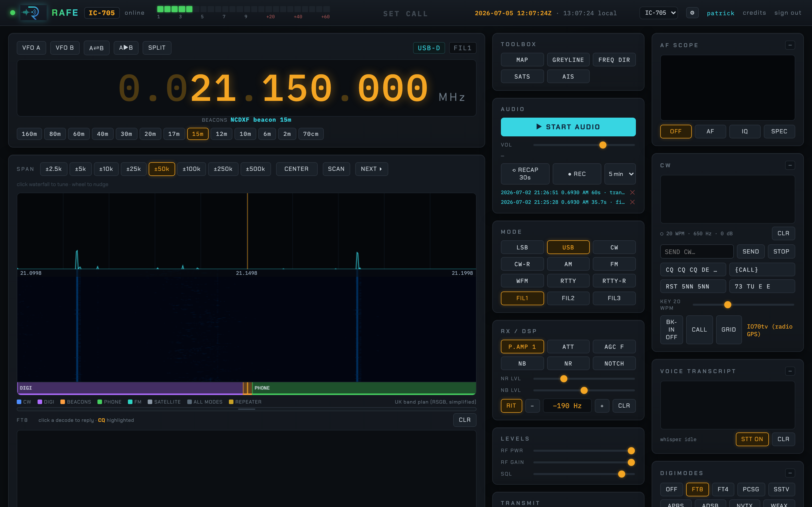
Task: Minimize the Voice Transcript panel
Action: [x=790, y=371]
